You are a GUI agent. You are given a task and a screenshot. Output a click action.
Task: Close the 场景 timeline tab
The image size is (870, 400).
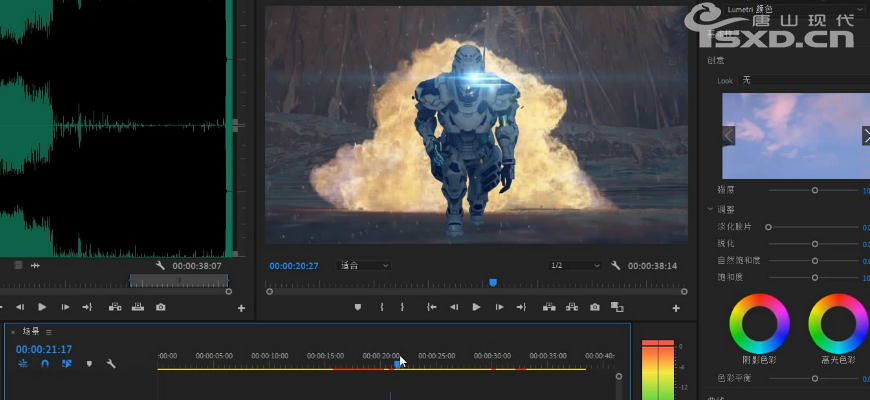[13, 332]
